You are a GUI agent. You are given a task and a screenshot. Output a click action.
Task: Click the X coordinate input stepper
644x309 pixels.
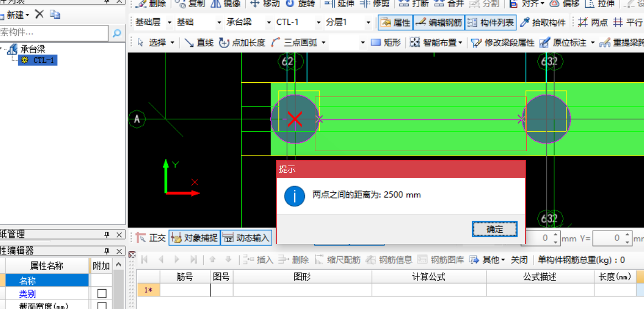(555, 238)
